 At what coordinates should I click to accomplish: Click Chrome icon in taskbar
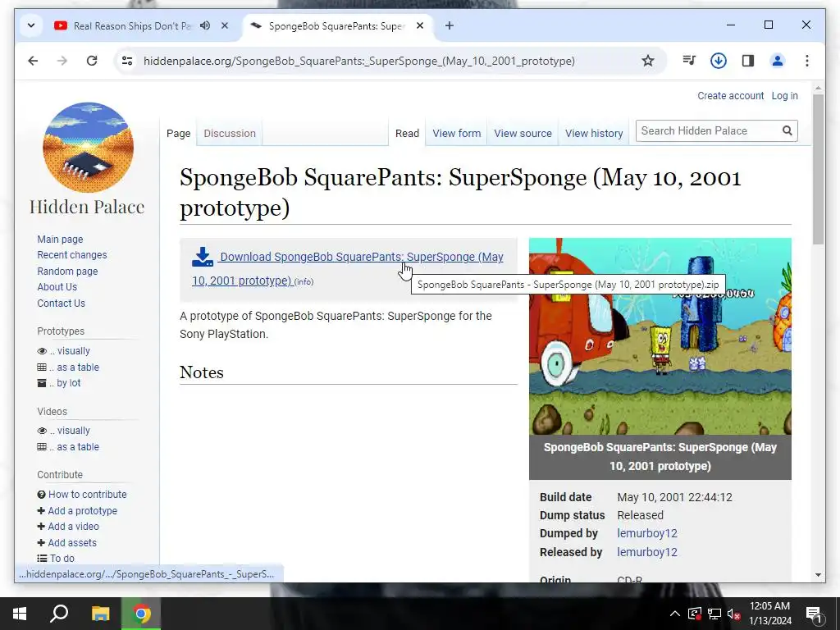click(x=141, y=614)
